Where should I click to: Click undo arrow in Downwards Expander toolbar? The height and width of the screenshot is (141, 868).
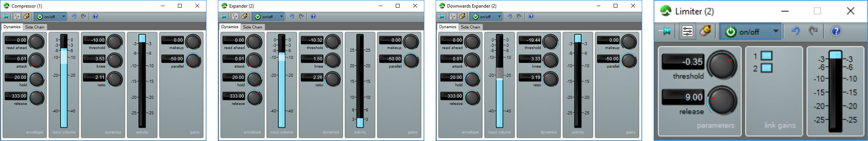tap(509, 16)
